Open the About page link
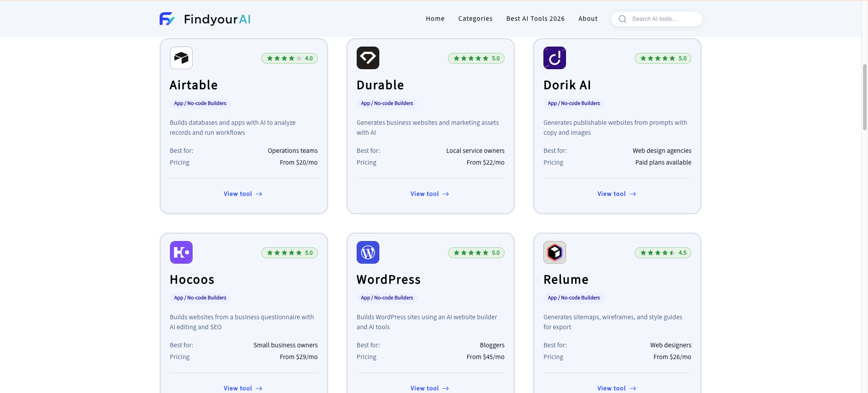The width and height of the screenshot is (868, 393). [x=588, y=19]
